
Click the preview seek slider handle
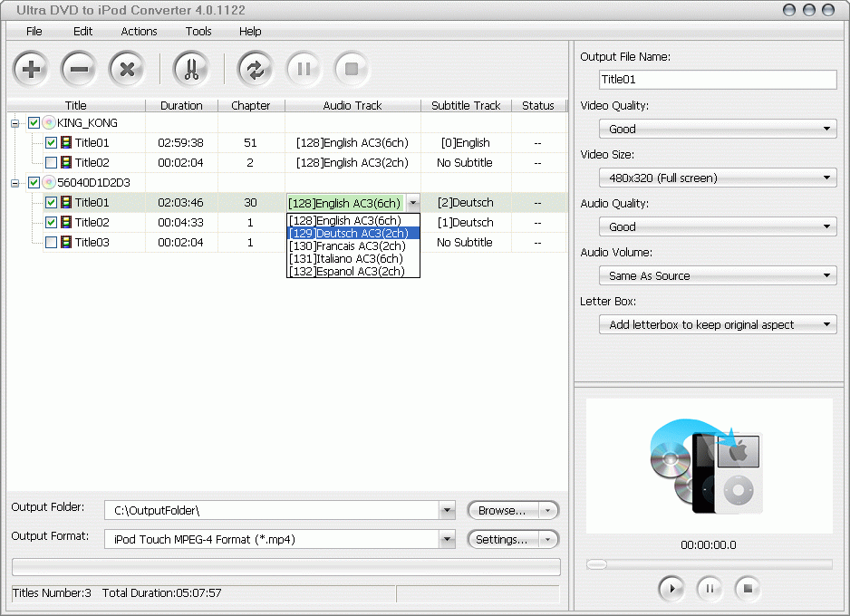click(x=596, y=564)
